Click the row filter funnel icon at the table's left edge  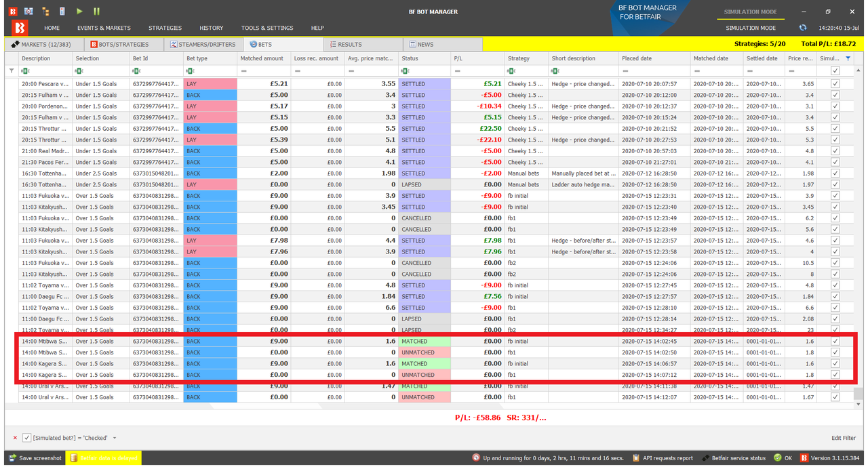pos(12,70)
